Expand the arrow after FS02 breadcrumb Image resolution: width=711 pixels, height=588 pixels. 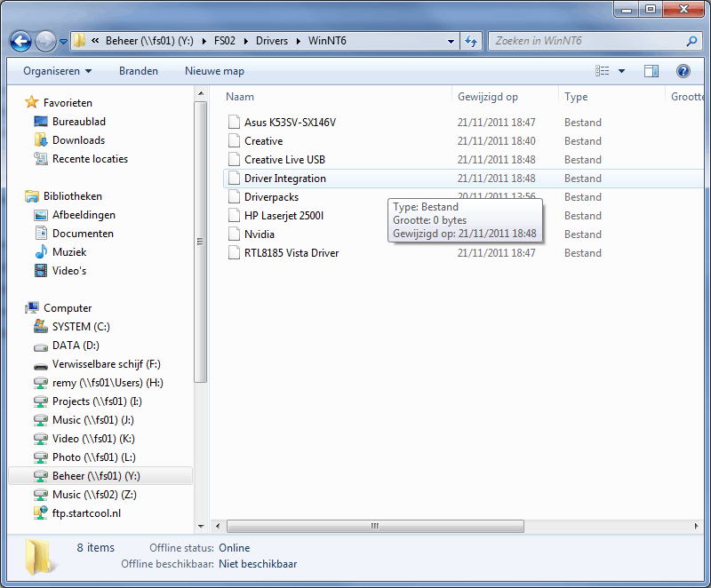point(246,41)
